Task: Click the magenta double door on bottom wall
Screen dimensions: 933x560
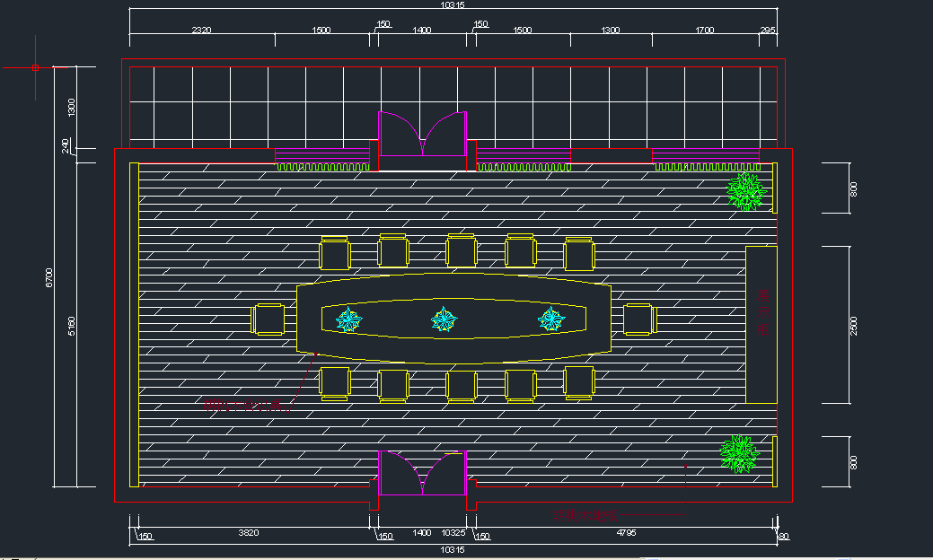Action: [x=423, y=473]
